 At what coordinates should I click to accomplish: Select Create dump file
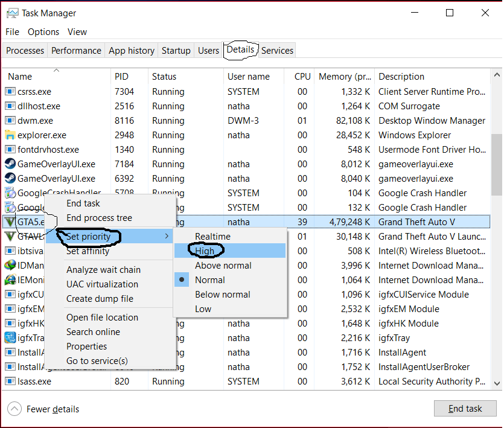110,298
